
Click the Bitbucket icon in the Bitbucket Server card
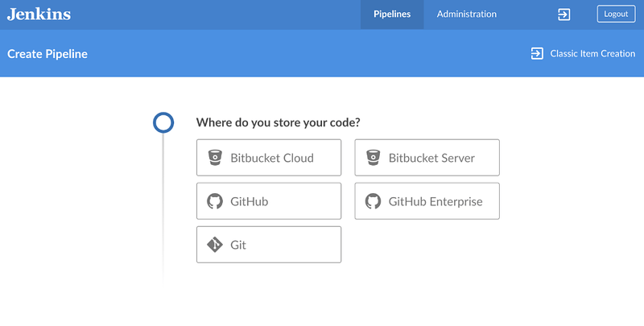tap(373, 158)
